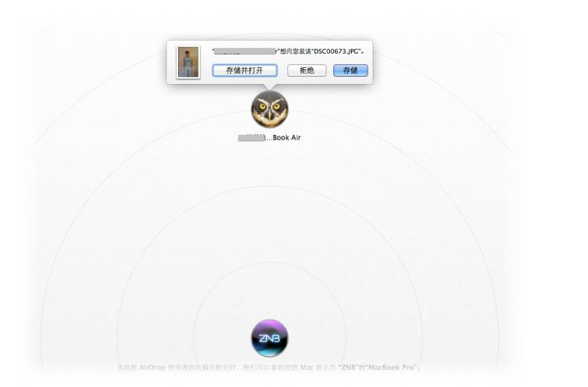Click the ZNB user icon

pos(270,338)
